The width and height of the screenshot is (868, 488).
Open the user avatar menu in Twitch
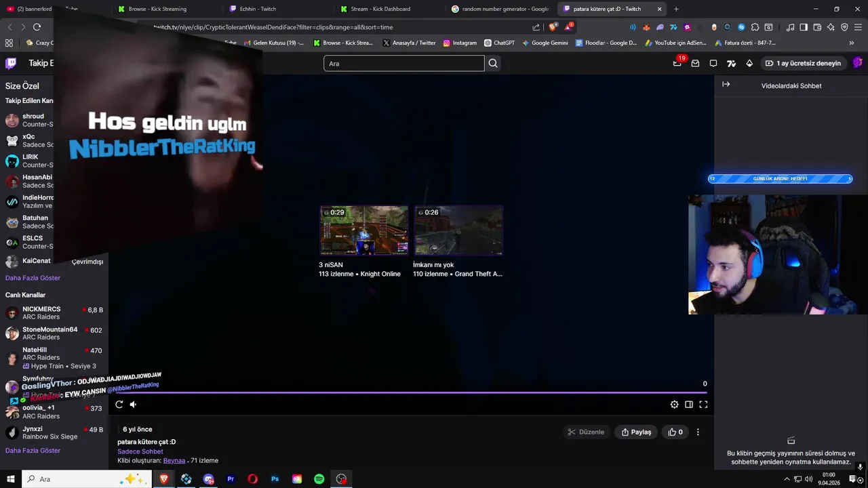(858, 63)
